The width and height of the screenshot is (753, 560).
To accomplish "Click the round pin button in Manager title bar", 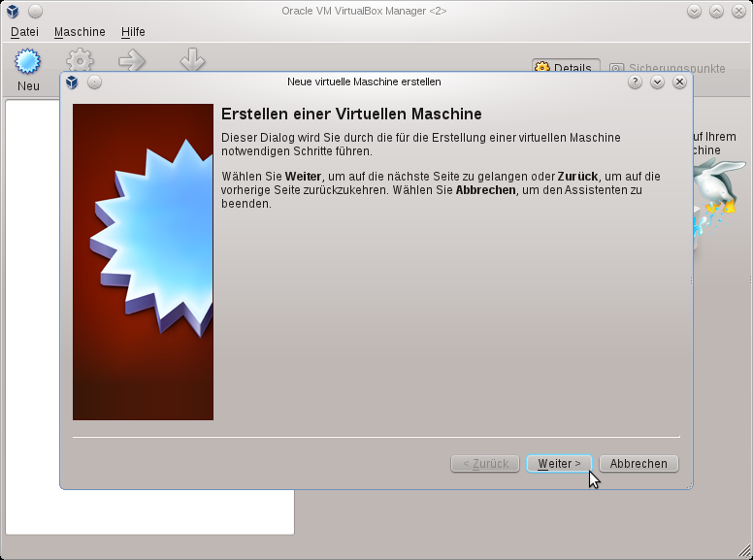I will (x=35, y=11).
